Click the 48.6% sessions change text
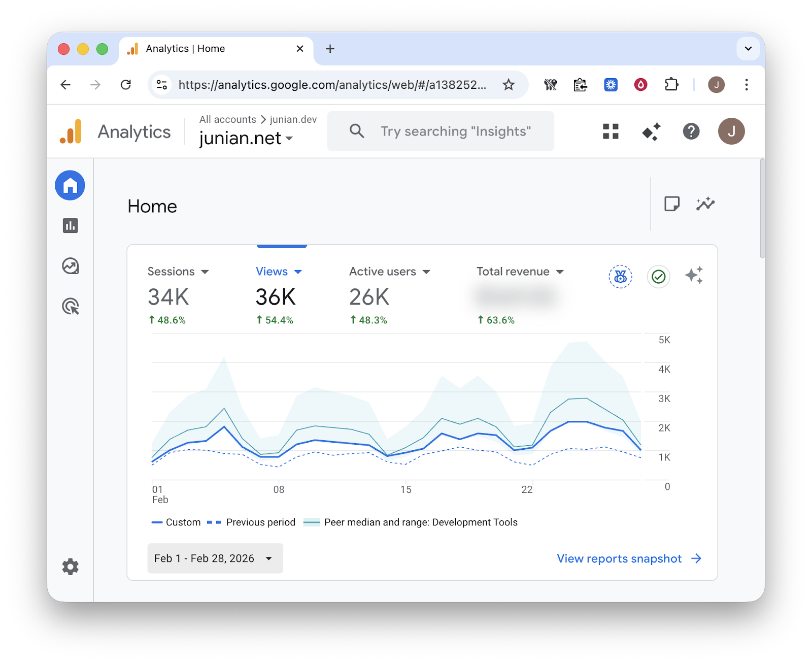The image size is (812, 664). pos(167,320)
